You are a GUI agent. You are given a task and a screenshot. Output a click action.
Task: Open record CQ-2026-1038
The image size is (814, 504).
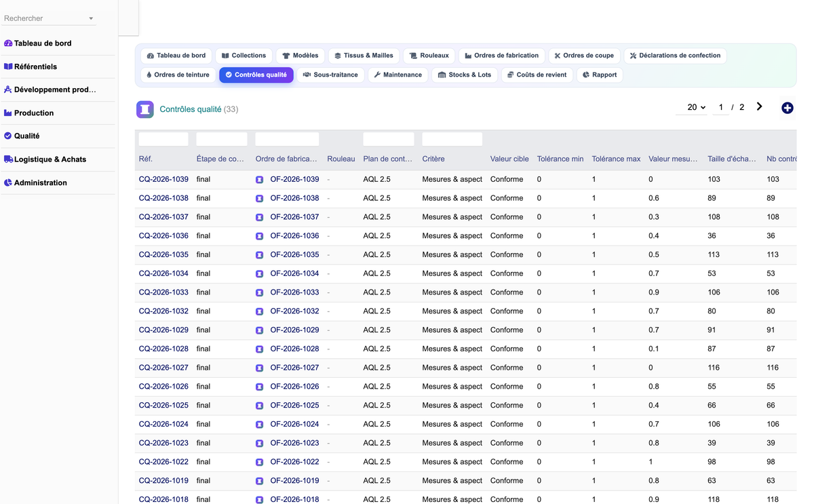(163, 198)
